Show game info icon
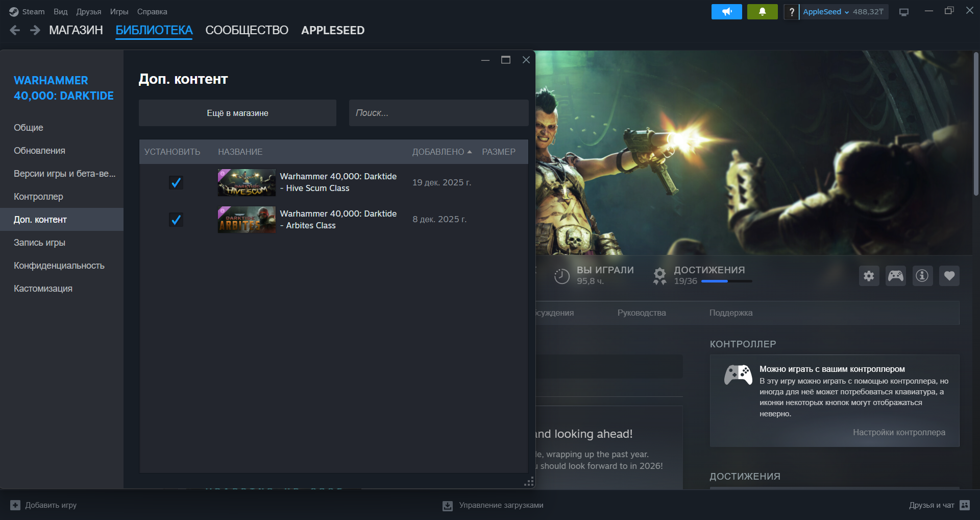 pyautogui.click(x=922, y=276)
